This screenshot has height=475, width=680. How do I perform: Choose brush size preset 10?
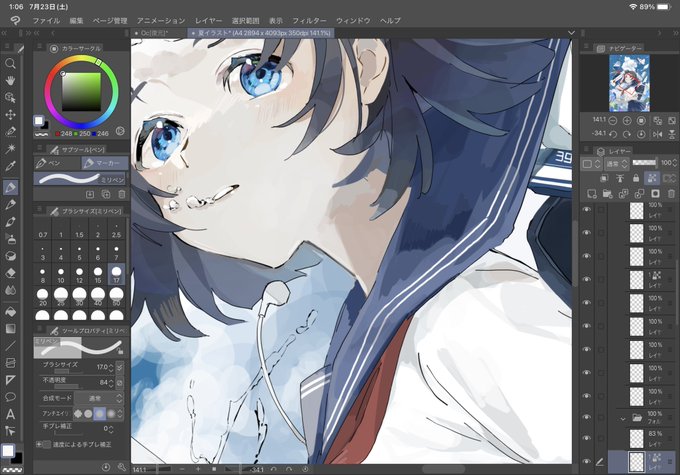pos(61,275)
